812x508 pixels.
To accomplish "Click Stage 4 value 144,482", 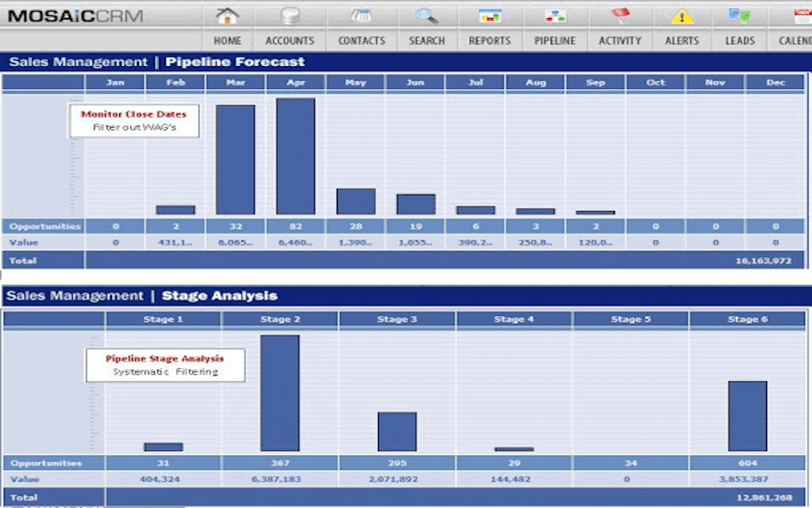I will (511, 479).
